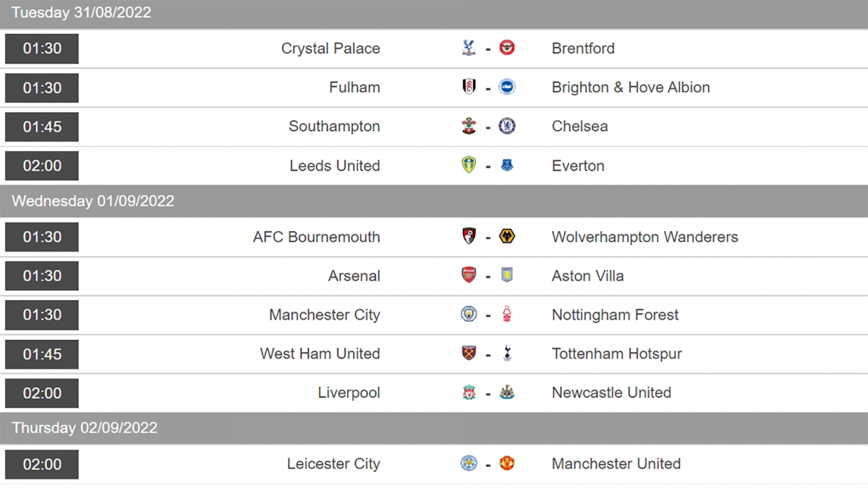The image size is (868, 488).
Task: Click the Leeds United crest icon
Action: click(x=469, y=166)
